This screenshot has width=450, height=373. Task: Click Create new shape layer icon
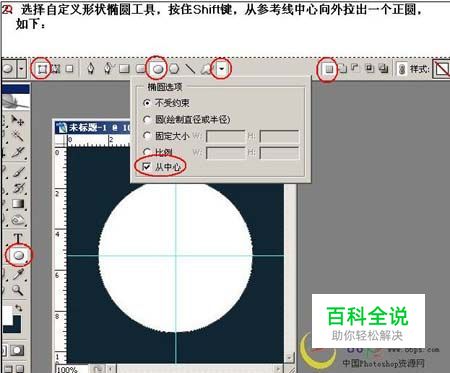(329, 69)
